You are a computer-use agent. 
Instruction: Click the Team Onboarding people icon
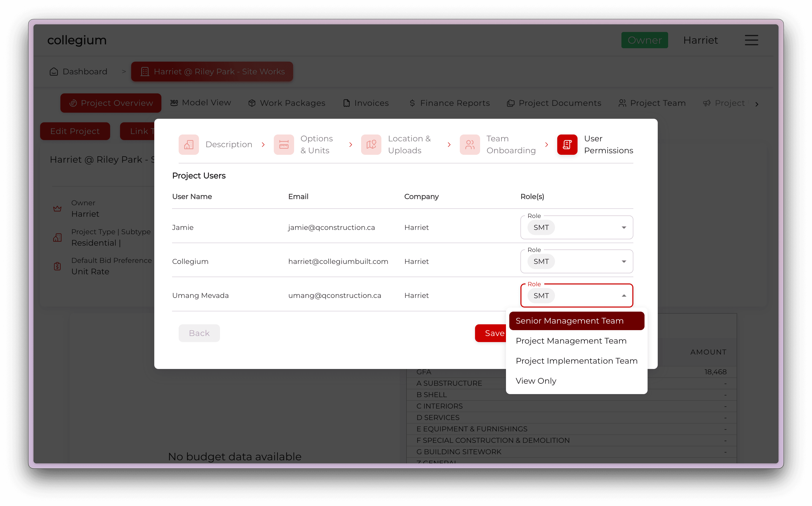click(x=470, y=145)
